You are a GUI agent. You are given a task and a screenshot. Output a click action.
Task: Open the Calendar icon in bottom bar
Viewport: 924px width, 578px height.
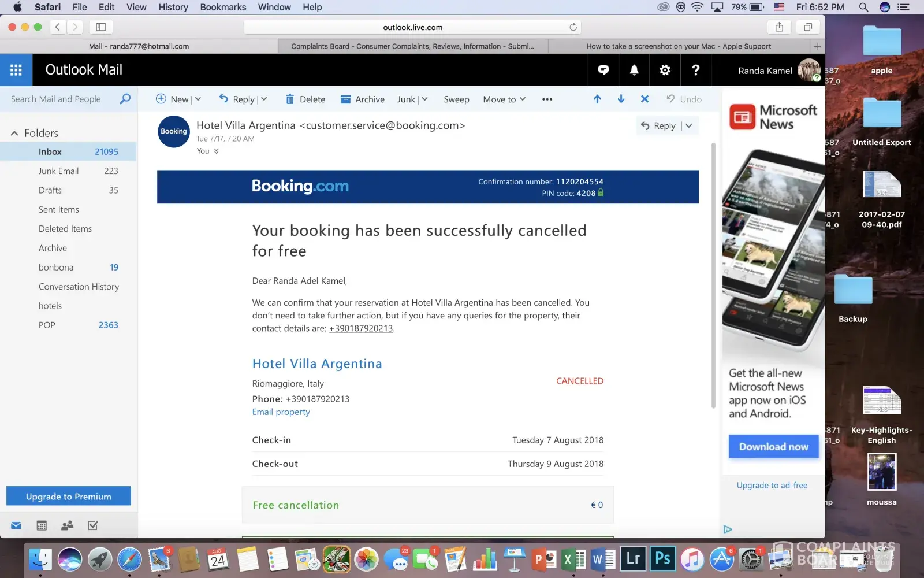[42, 525]
